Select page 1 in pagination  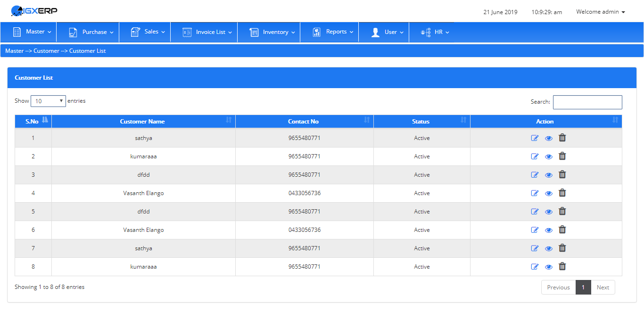click(x=583, y=287)
